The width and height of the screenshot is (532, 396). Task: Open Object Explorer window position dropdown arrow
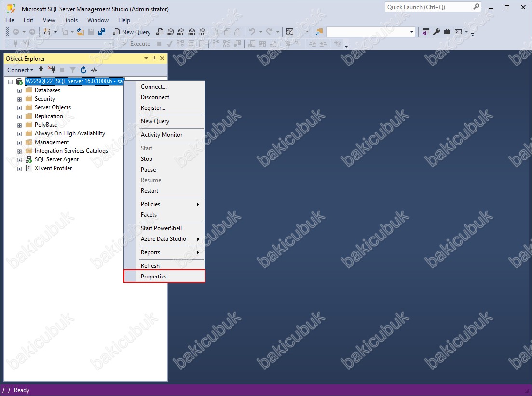point(146,58)
